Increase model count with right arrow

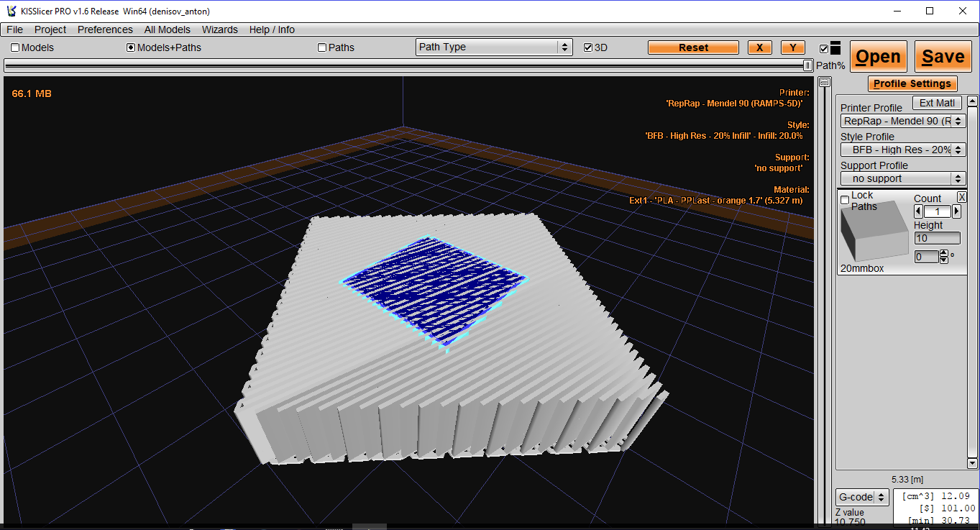[956, 211]
